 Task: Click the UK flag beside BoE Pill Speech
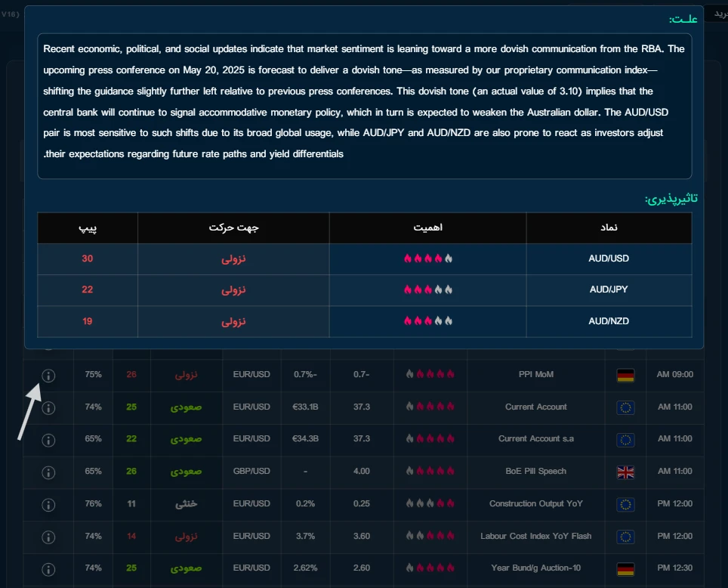coord(625,472)
